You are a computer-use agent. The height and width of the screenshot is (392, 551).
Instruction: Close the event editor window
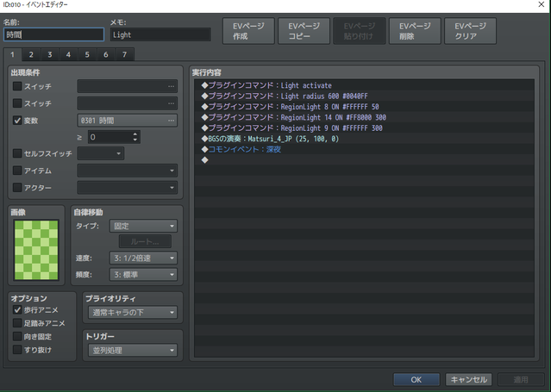click(542, 4)
